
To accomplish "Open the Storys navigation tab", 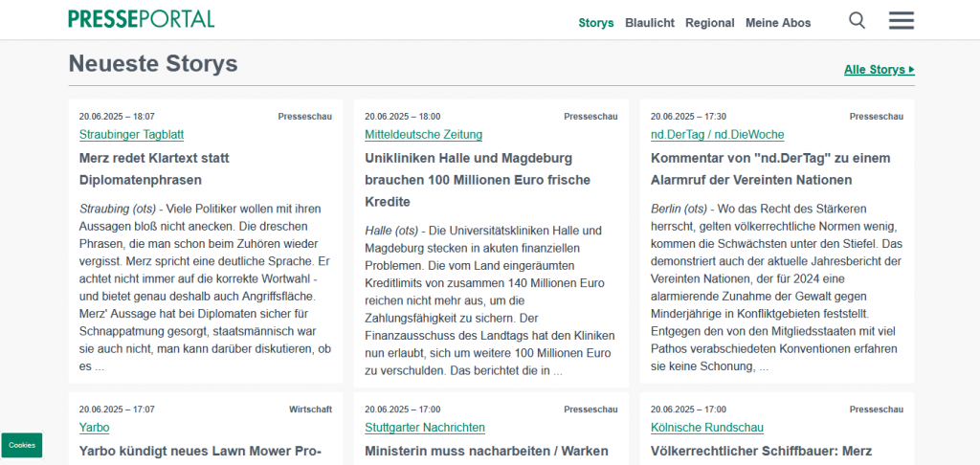I will 595,23.
